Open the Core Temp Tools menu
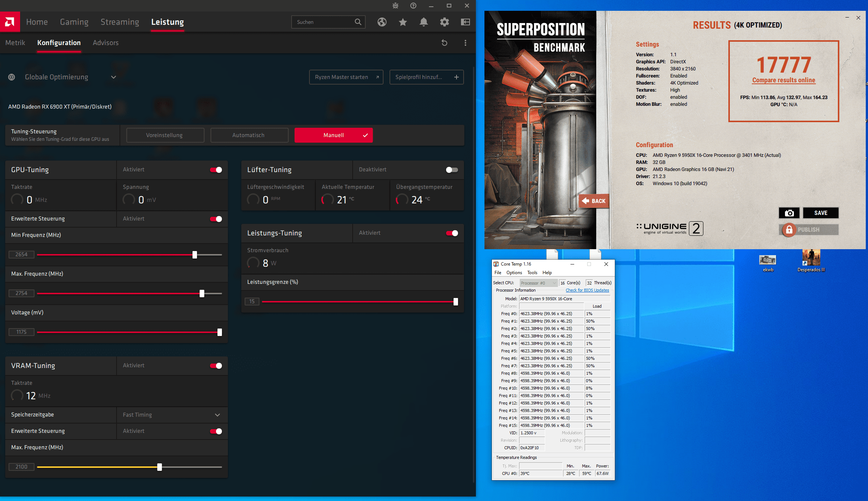Image resolution: width=868 pixels, height=501 pixels. pyautogui.click(x=532, y=273)
